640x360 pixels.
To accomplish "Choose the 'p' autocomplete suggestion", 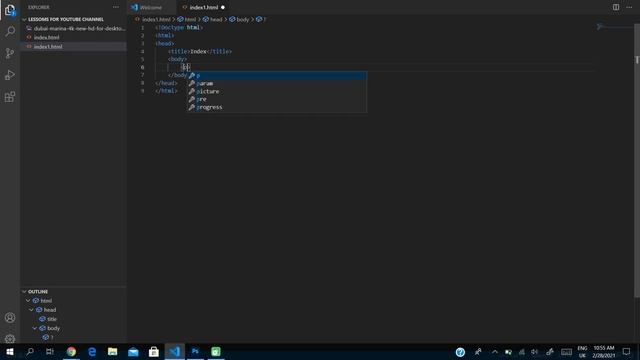I will [277, 76].
